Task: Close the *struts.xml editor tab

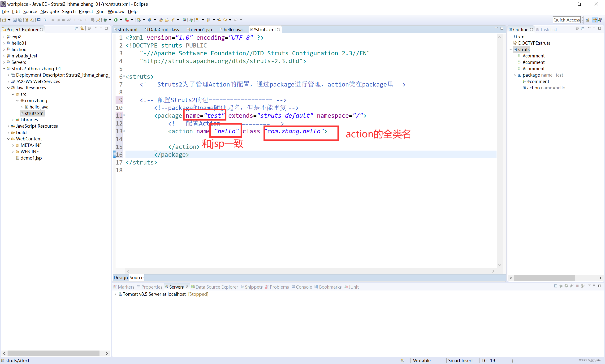Action: (279, 29)
